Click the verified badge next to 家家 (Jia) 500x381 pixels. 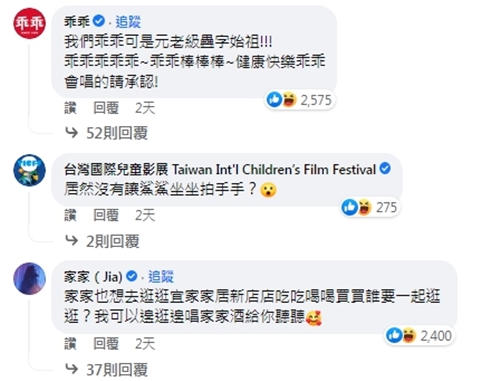pos(131,276)
